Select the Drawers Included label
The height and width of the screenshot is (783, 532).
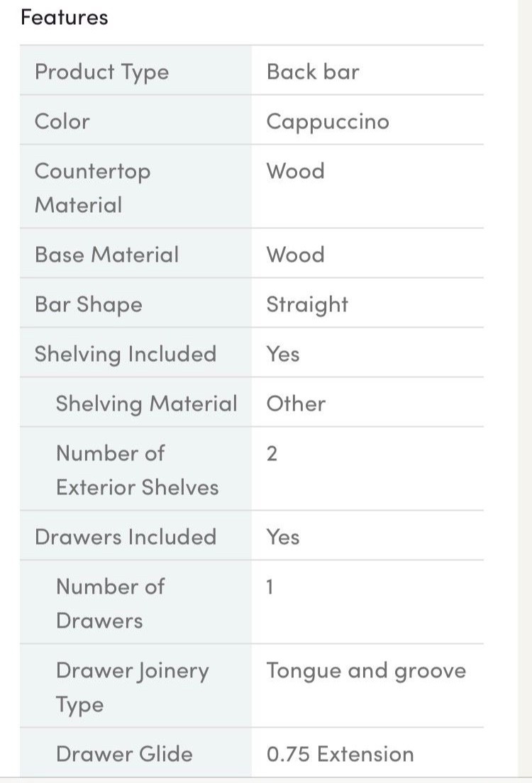click(126, 537)
